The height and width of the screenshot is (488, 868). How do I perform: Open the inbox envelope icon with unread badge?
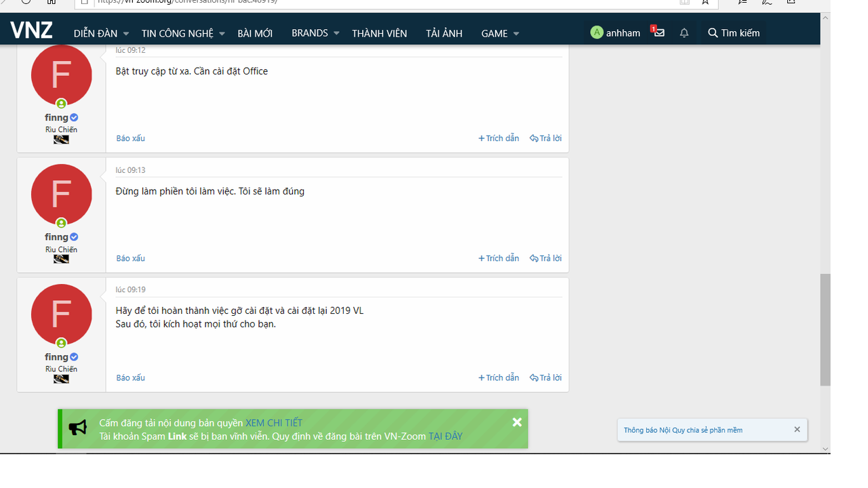(x=658, y=33)
